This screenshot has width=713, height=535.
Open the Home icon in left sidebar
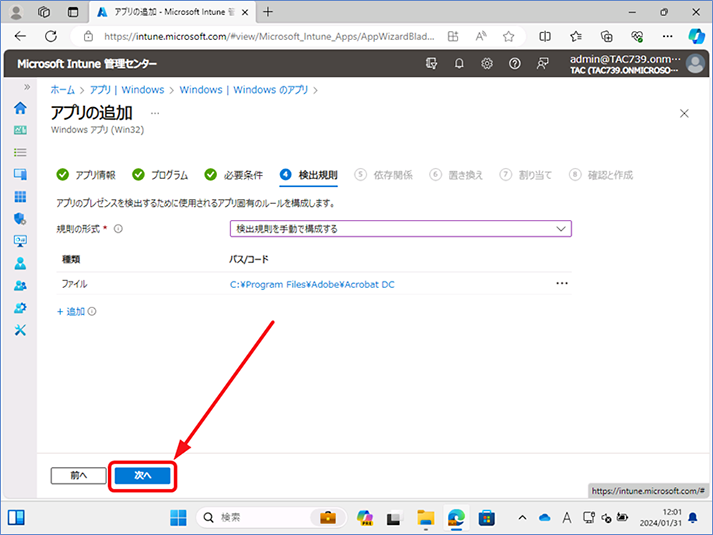(x=20, y=108)
